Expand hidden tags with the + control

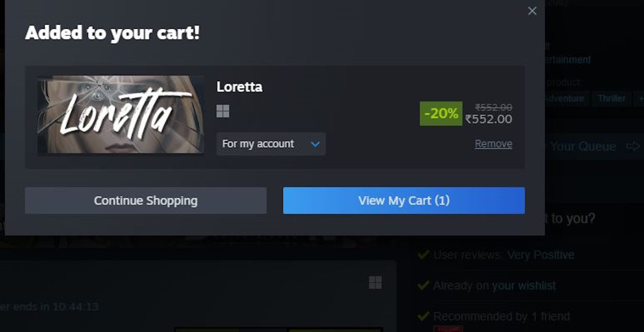point(640,98)
